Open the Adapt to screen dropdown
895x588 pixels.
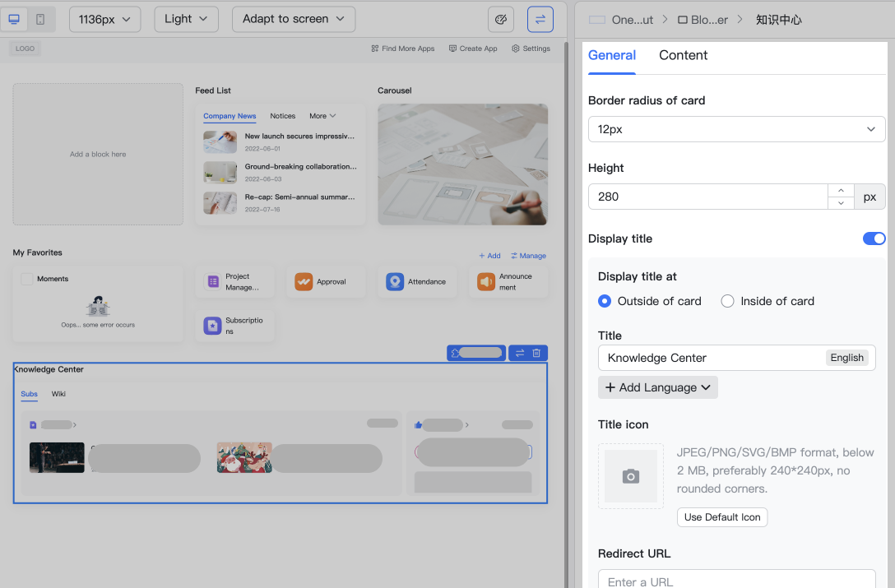[x=294, y=20]
